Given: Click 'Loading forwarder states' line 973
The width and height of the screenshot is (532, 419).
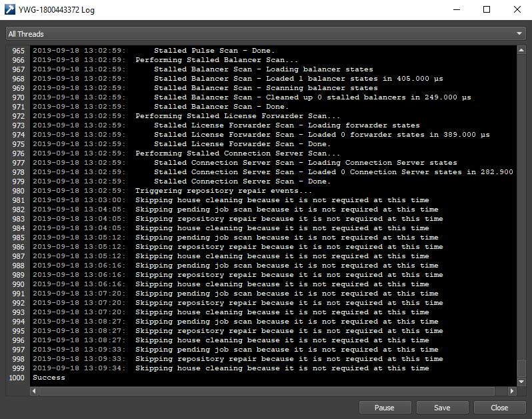Looking at the screenshot, I should tap(226, 125).
